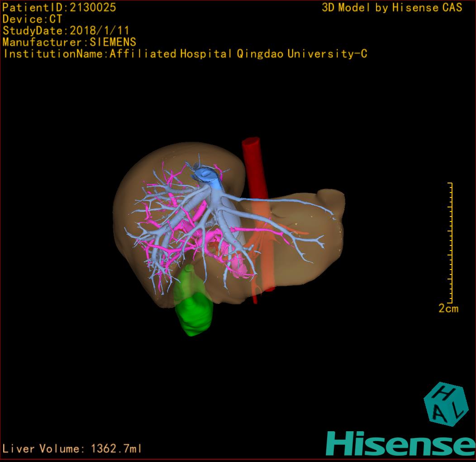Select the 'Device:CT' text

click(x=32, y=19)
